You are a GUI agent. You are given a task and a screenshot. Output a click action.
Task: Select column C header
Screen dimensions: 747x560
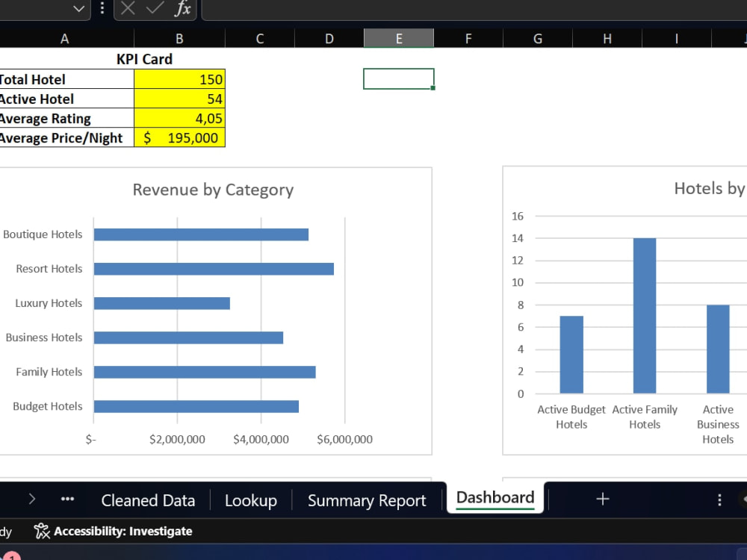tap(260, 39)
